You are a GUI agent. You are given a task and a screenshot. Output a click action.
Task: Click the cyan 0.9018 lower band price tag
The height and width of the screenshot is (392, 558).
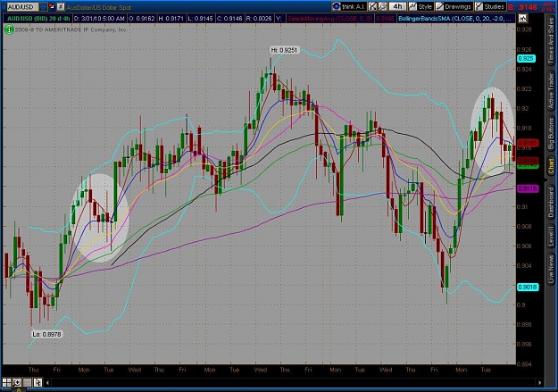[528, 287]
